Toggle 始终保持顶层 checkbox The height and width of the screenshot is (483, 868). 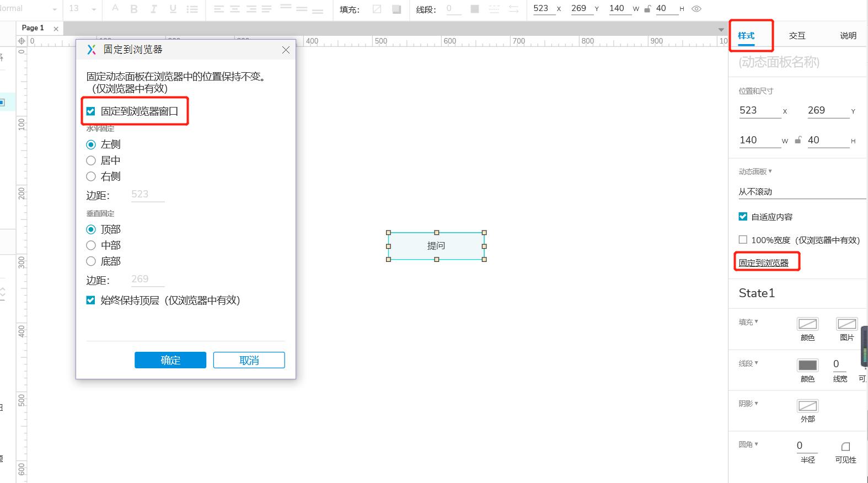tap(91, 300)
